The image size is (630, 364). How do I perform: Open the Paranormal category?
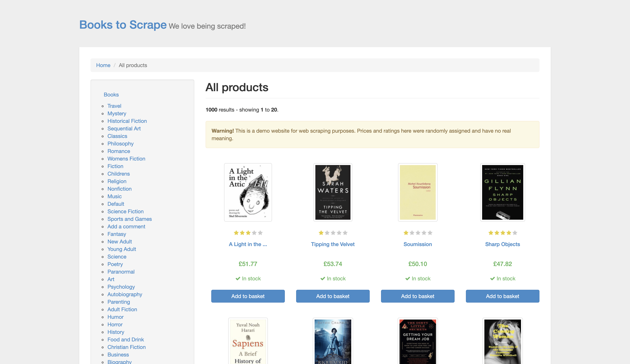[x=121, y=272]
